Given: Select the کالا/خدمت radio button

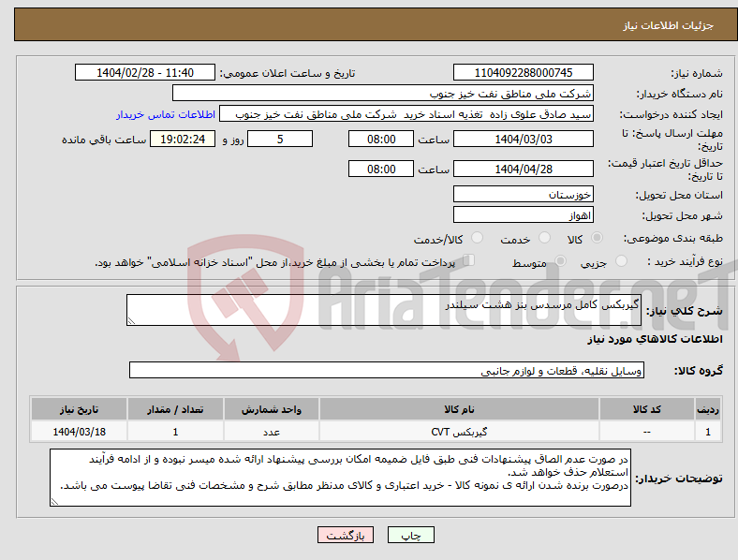Looking at the screenshot, I should tap(478, 238).
